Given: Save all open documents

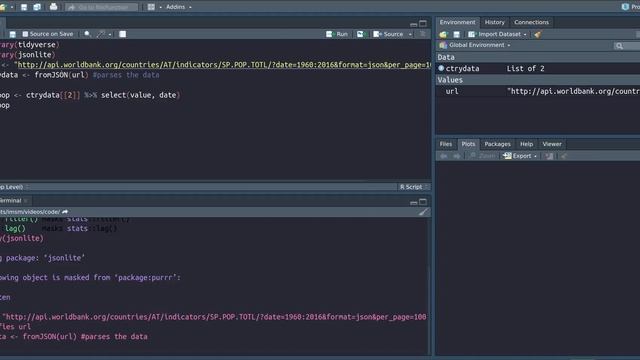Looking at the screenshot, I should tap(37, 7).
